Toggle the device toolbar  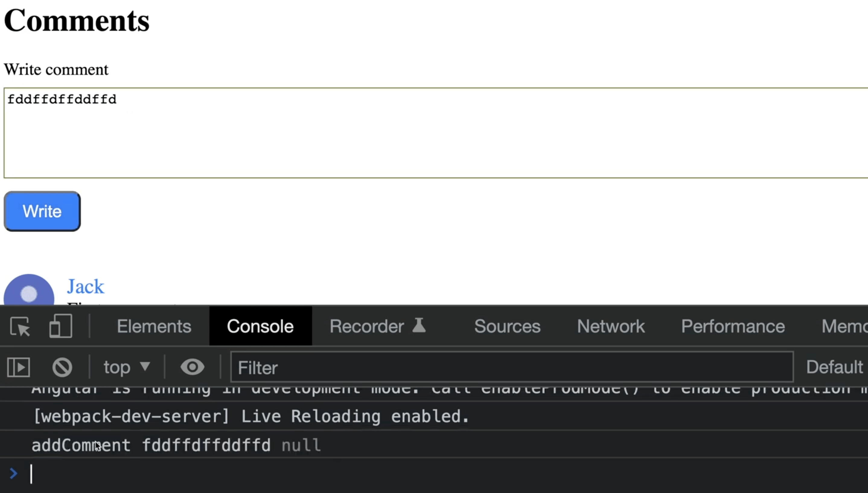[x=61, y=326]
